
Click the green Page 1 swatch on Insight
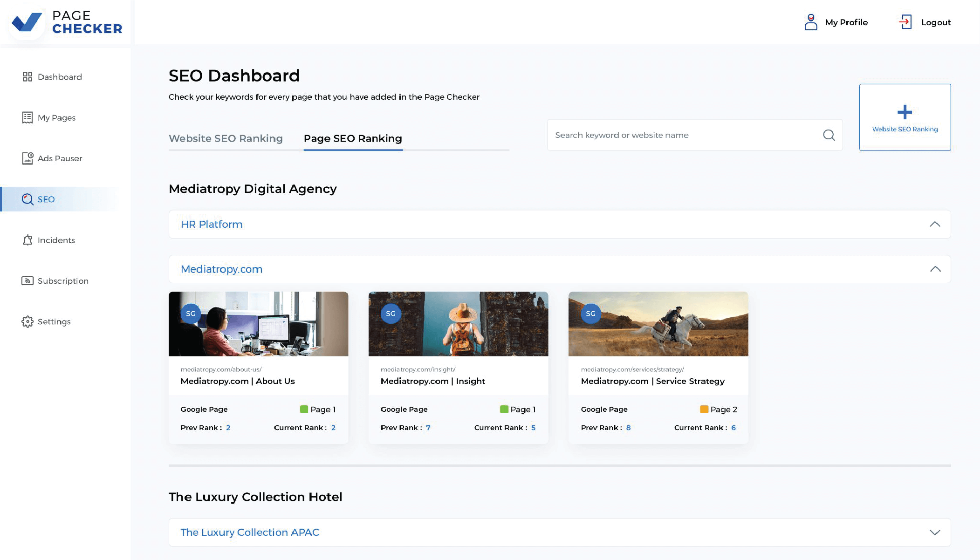504,410
